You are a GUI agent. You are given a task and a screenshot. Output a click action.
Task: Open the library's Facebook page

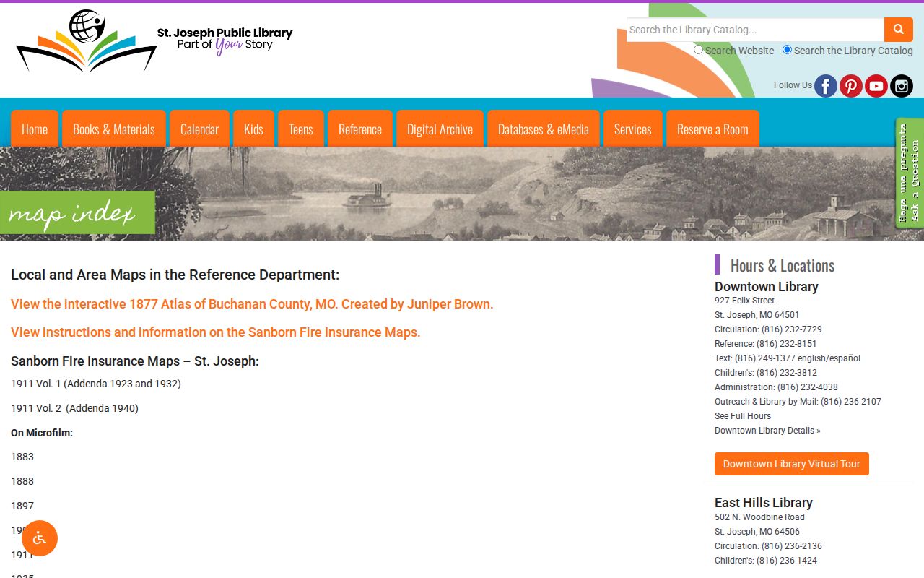tap(826, 86)
